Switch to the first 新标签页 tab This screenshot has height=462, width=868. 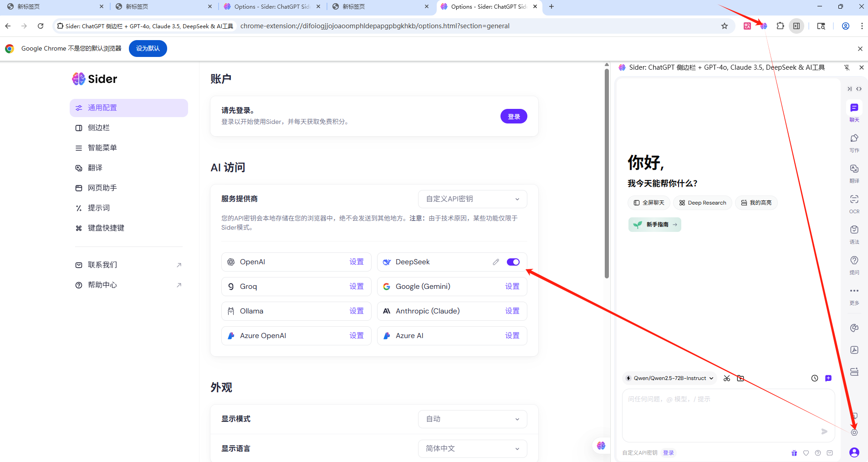[55, 7]
